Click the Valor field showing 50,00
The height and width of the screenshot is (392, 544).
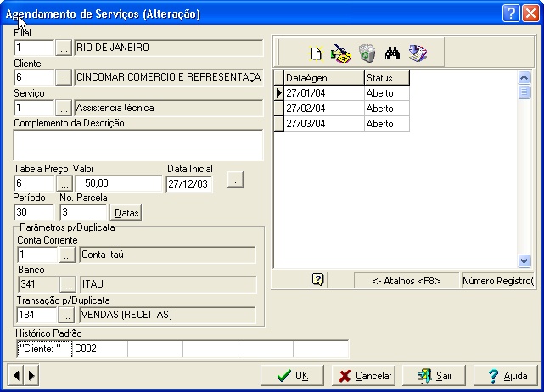(118, 183)
